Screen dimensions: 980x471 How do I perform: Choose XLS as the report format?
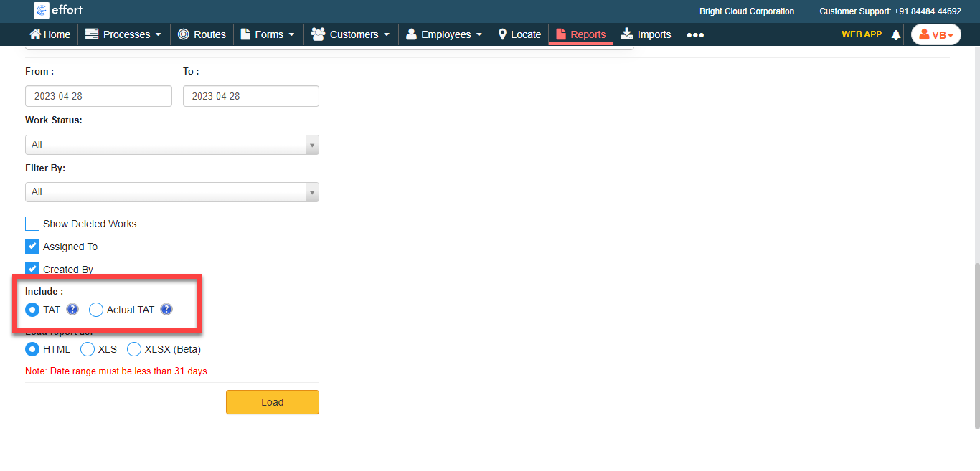point(88,349)
